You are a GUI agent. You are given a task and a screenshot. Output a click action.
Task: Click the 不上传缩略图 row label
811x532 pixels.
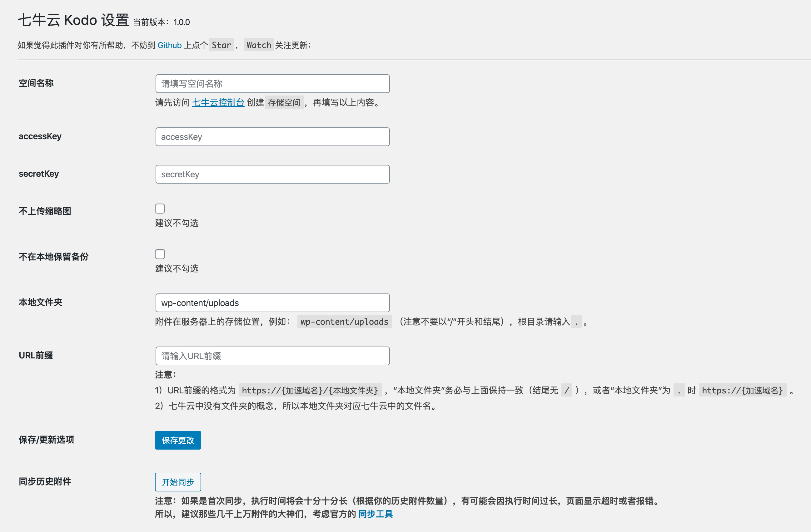tap(45, 211)
